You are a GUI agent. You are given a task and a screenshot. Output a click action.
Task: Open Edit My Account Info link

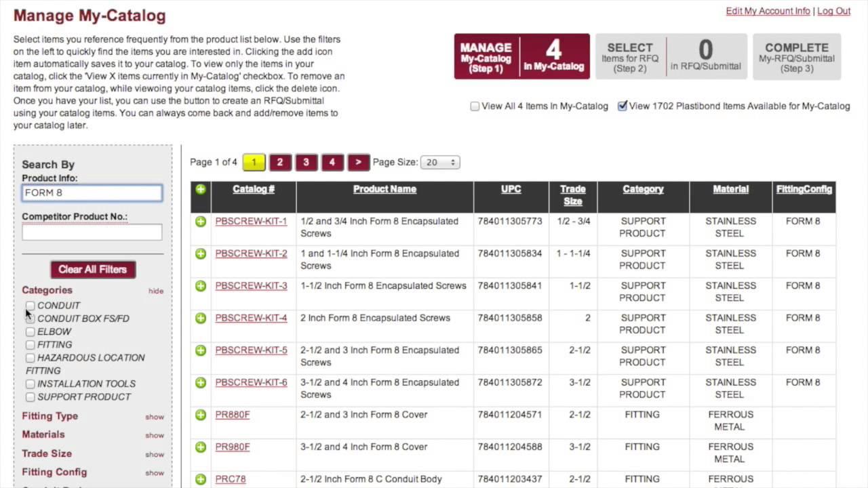pyautogui.click(x=768, y=11)
